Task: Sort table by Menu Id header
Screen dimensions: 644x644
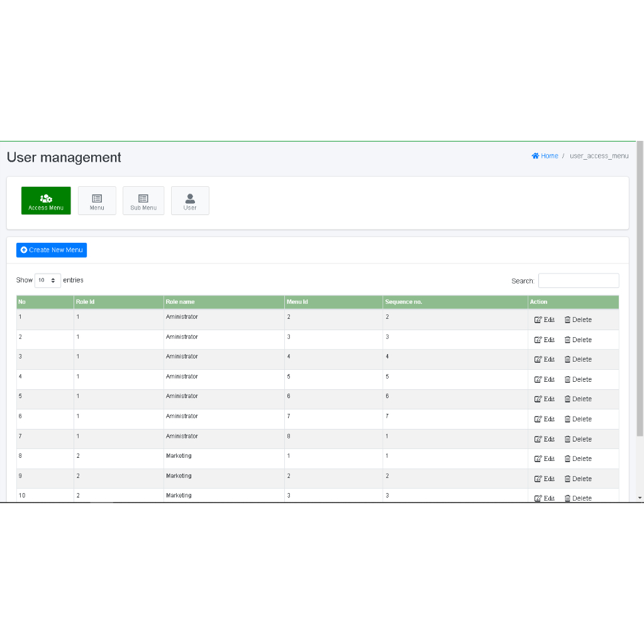Action: (x=333, y=302)
